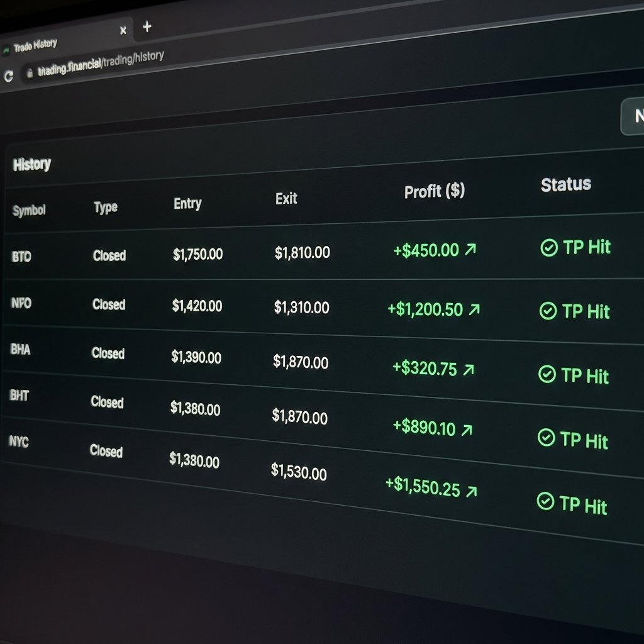Click the arrow next to +$890.10 profit
Screen dimensions: 644x644
pos(467,429)
